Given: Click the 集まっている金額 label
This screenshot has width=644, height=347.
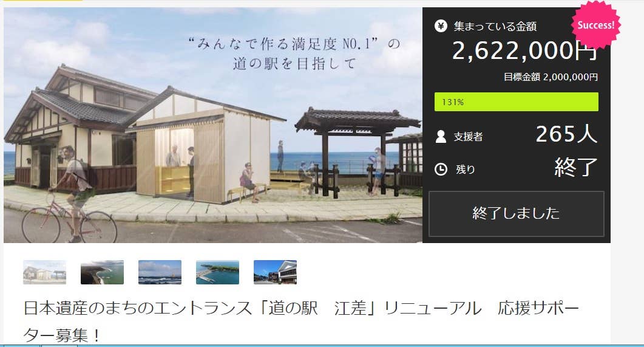Looking at the screenshot, I should pyautogui.click(x=495, y=27).
